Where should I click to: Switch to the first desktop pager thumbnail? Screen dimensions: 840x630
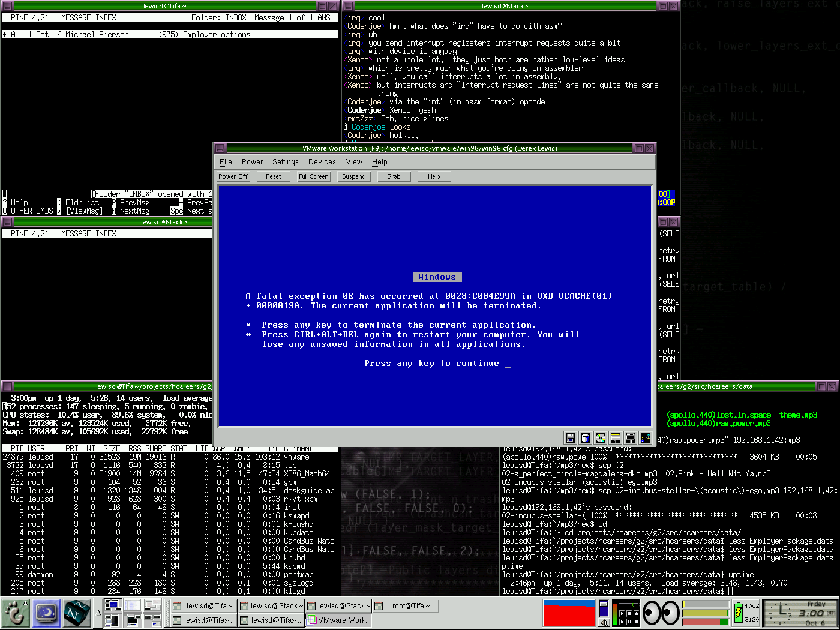point(112,605)
